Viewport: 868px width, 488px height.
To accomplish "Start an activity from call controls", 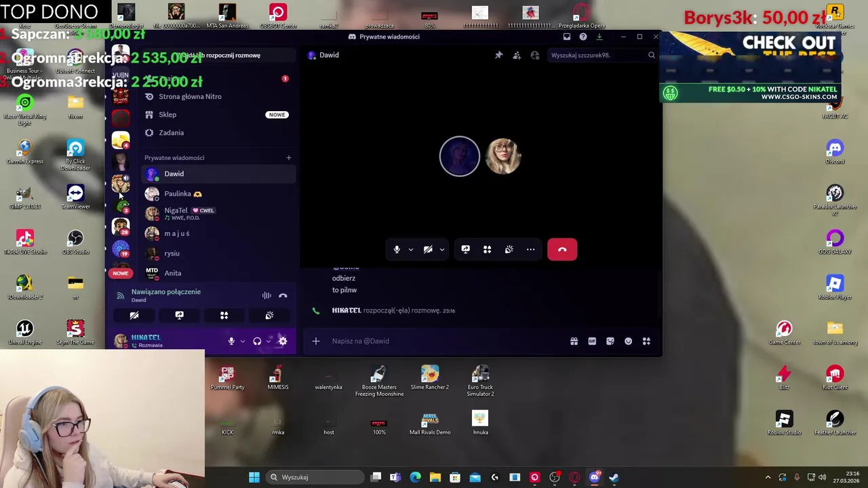I will (487, 249).
